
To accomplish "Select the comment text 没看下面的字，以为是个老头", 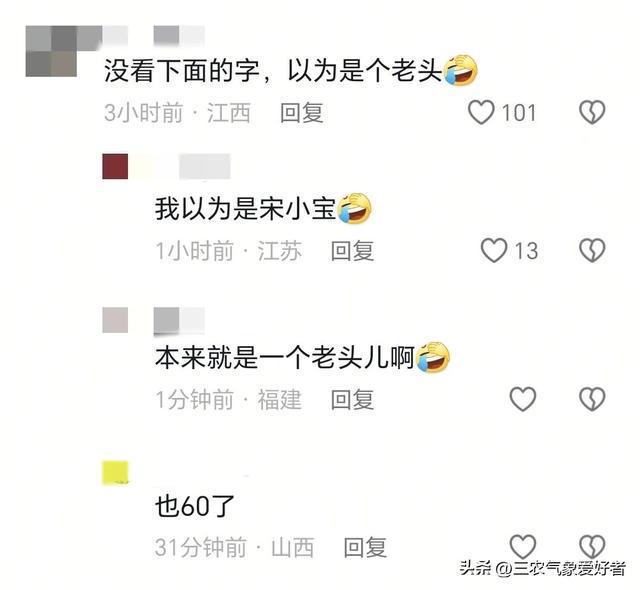I will 273,71.
